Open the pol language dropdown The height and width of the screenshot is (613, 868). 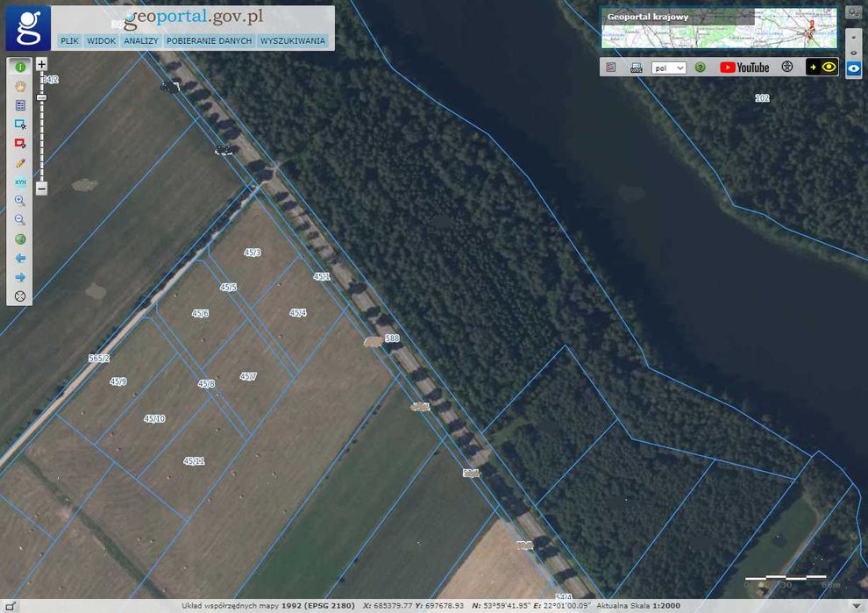pyautogui.click(x=669, y=68)
